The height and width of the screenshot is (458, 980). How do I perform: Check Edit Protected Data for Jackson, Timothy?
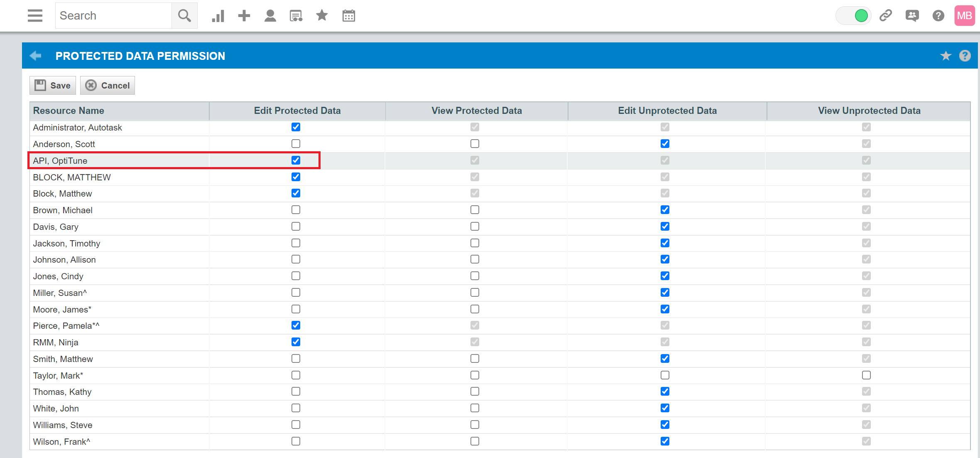(x=296, y=243)
